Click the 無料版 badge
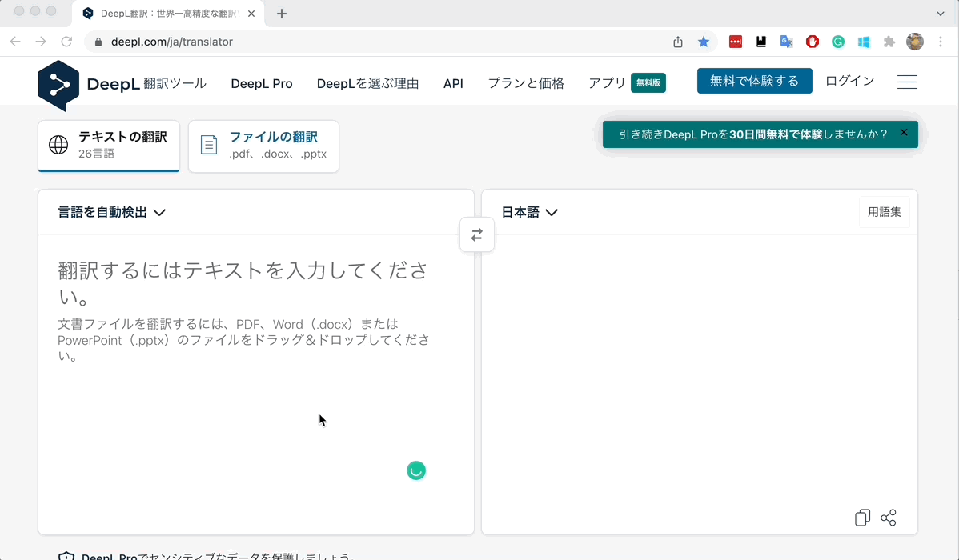The width and height of the screenshot is (959, 560). tap(648, 82)
